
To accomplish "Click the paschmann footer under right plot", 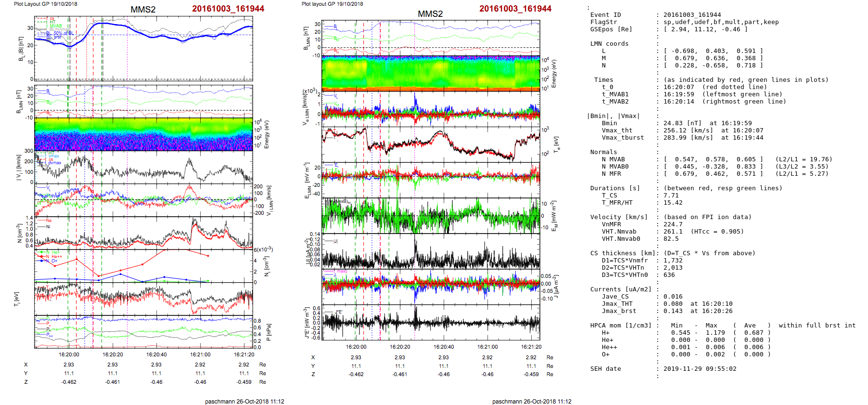I will (x=532, y=402).
